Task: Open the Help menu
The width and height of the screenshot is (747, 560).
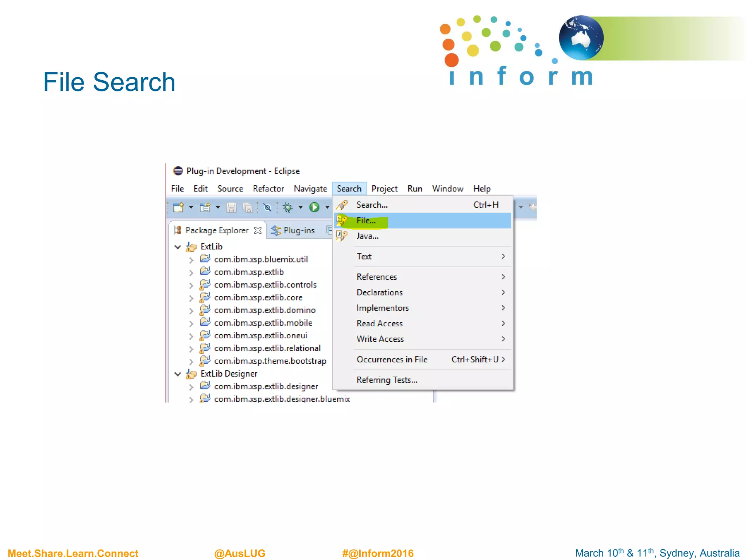Action: point(482,188)
